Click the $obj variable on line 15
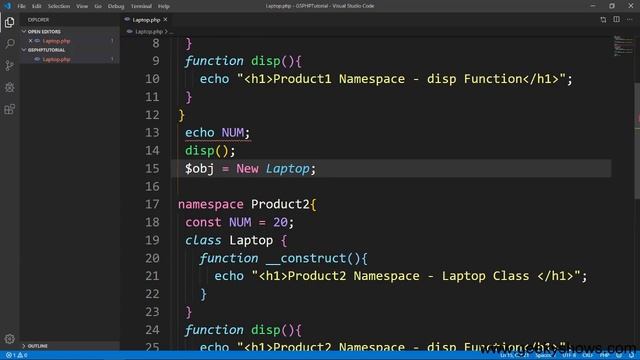Image resolution: width=640 pixels, height=360 pixels. pos(199,169)
